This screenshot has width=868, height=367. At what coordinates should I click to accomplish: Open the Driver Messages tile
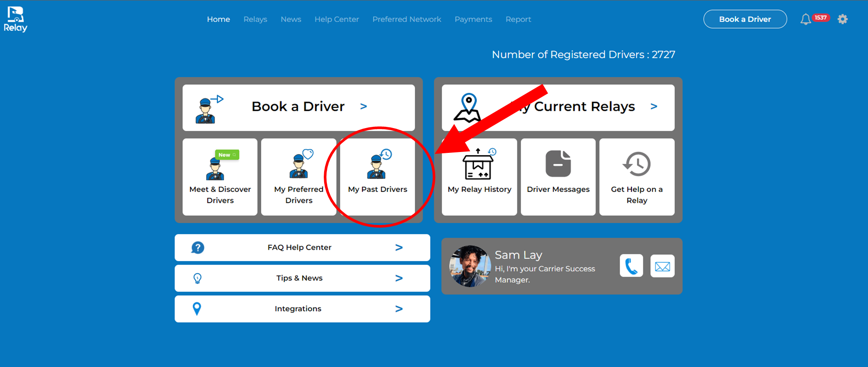click(x=558, y=177)
